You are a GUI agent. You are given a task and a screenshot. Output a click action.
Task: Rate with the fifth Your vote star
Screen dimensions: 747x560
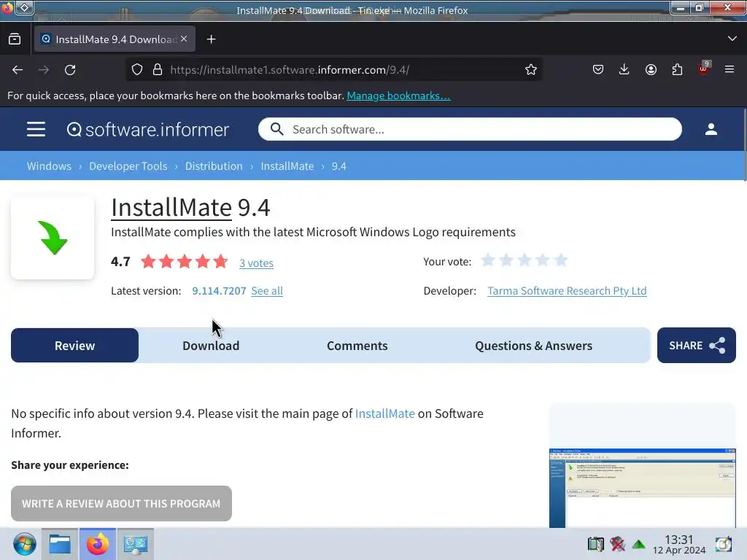561,260
